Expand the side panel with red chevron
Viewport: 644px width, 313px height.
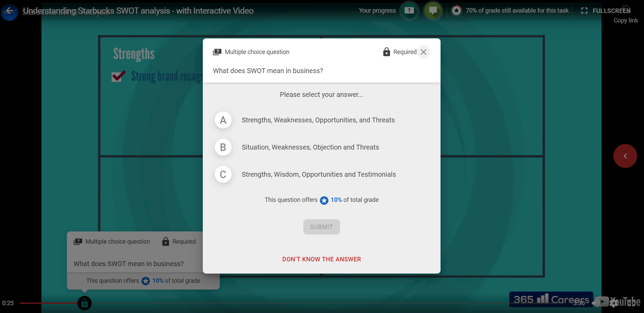[625, 156]
